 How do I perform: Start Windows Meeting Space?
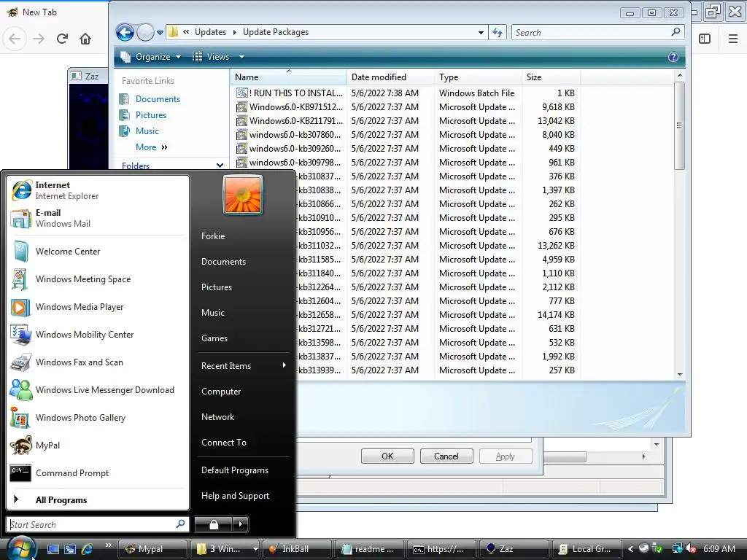98,279
